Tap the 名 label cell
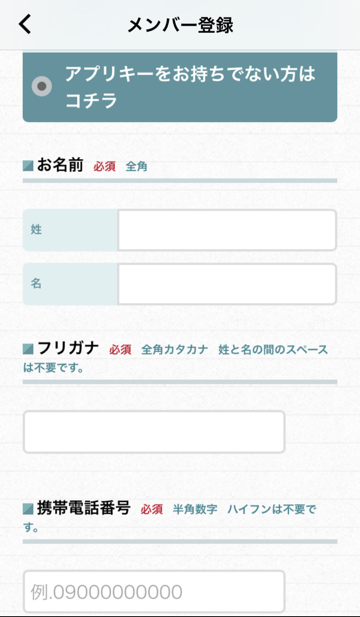The image size is (360, 617). (70, 284)
